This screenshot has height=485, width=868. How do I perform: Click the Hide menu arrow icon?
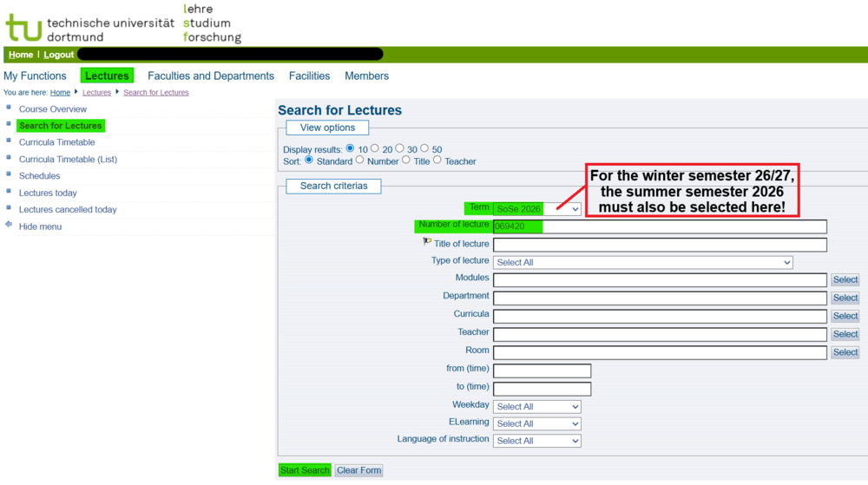point(9,225)
